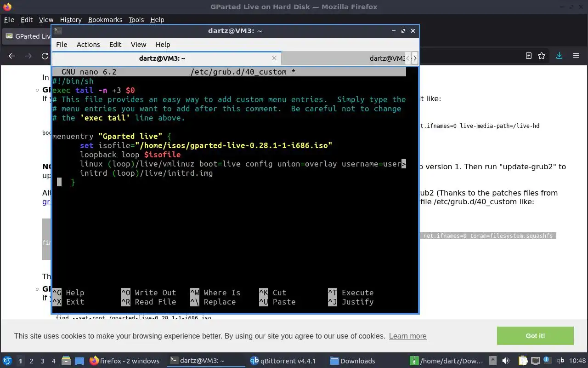Click the menuentry "Gparted live" line
This screenshot has width=588, height=368.
click(112, 136)
